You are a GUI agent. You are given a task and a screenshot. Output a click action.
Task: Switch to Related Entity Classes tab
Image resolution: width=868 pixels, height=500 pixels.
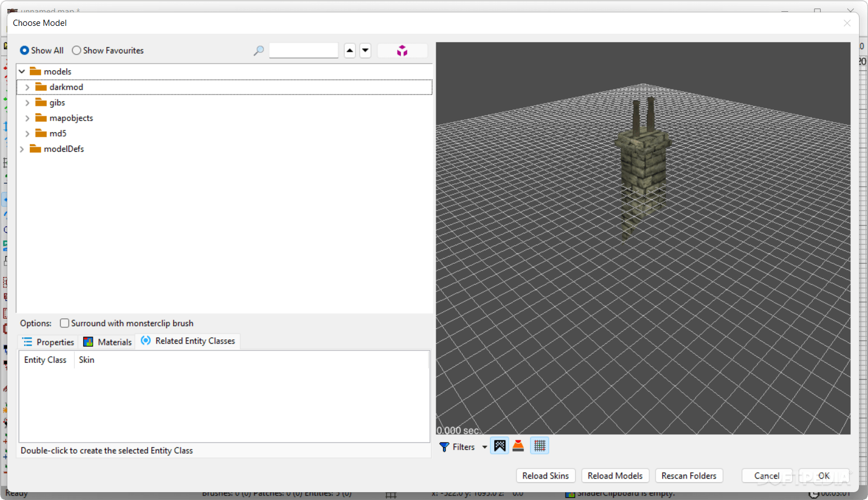point(188,341)
